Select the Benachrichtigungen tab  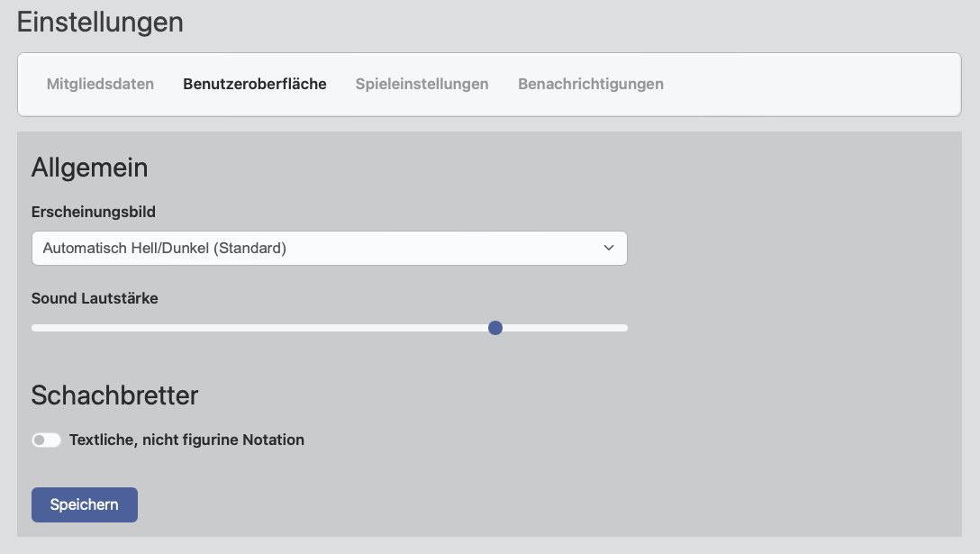(591, 84)
